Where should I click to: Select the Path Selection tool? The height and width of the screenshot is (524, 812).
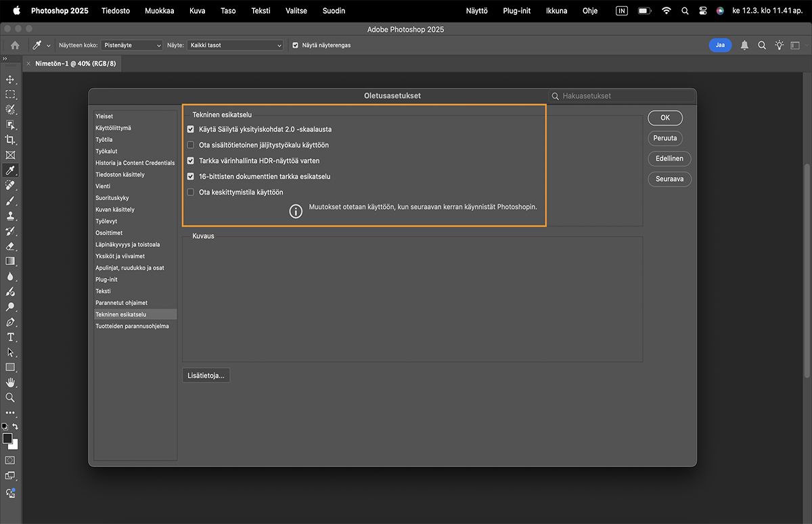pos(10,352)
